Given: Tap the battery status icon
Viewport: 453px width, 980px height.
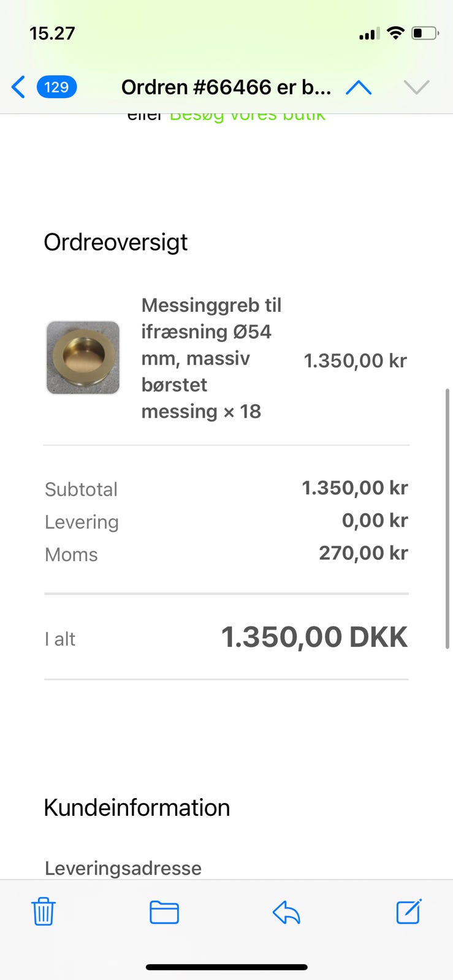Looking at the screenshot, I should 425,33.
